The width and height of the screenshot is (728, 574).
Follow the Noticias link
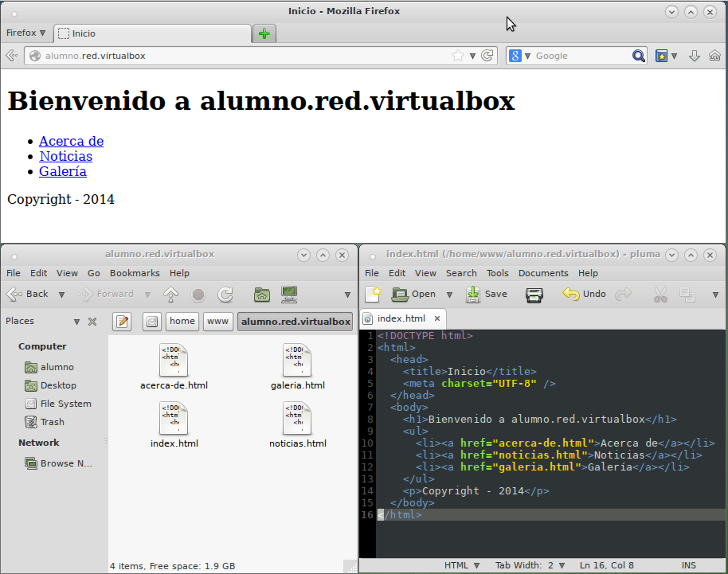(x=66, y=156)
